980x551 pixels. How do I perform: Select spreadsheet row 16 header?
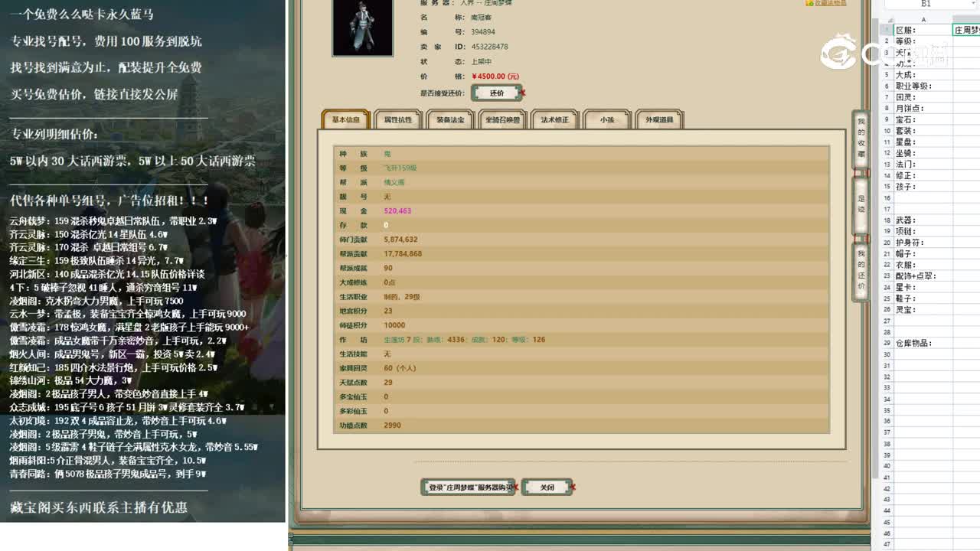click(x=887, y=197)
